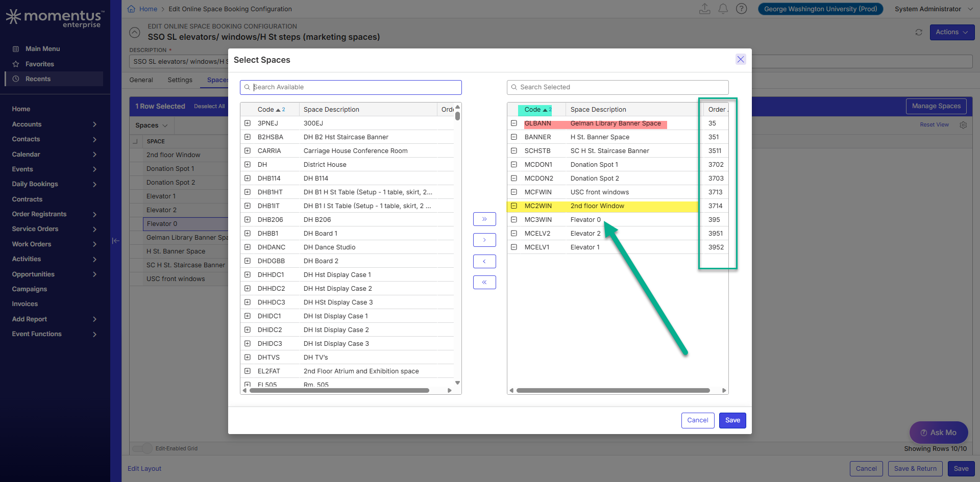Click the Main Menu sidebar icon
980x482 pixels.
coord(16,49)
